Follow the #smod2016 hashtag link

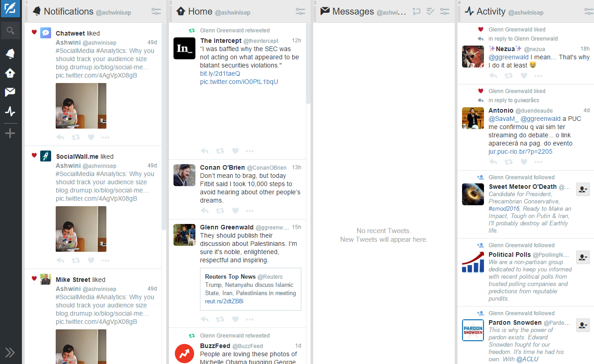click(504, 208)
